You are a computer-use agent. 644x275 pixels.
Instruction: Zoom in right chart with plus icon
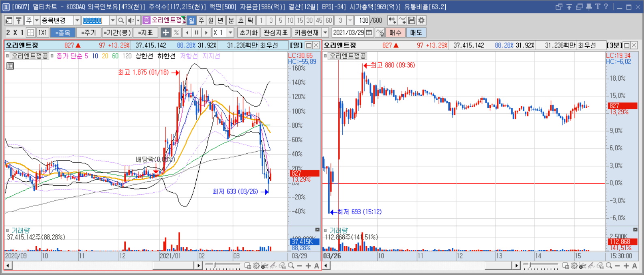click(626, 266)
